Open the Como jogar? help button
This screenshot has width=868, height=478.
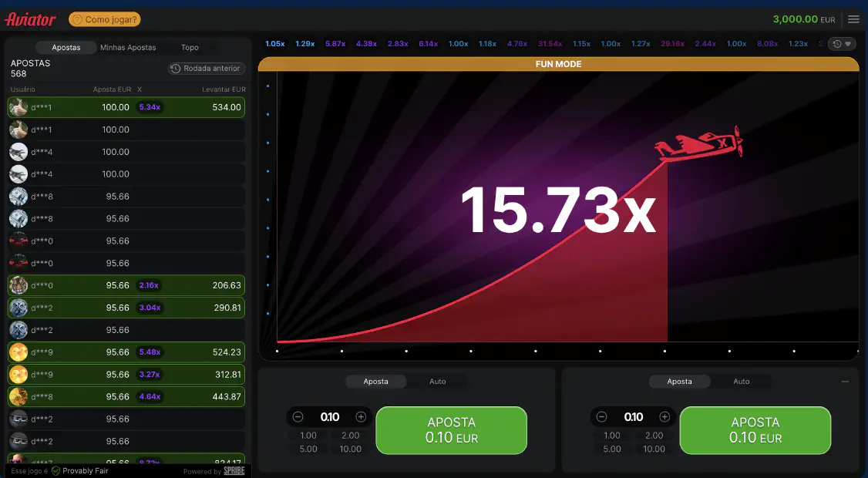pos(105,19)
